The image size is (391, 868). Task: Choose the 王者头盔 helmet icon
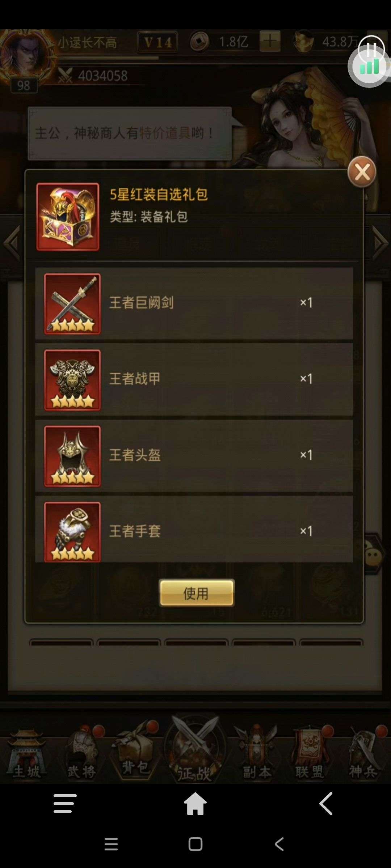coord(72,456)
